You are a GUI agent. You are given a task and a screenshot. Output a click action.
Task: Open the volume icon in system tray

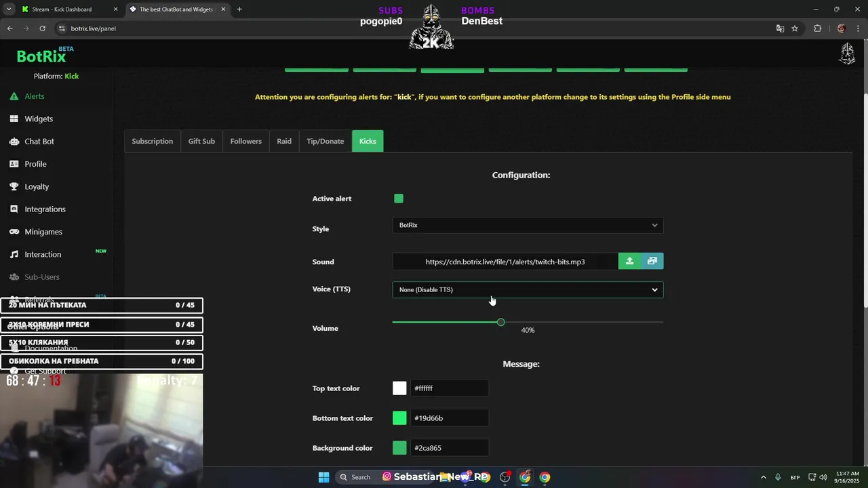(x=823, y=477)
